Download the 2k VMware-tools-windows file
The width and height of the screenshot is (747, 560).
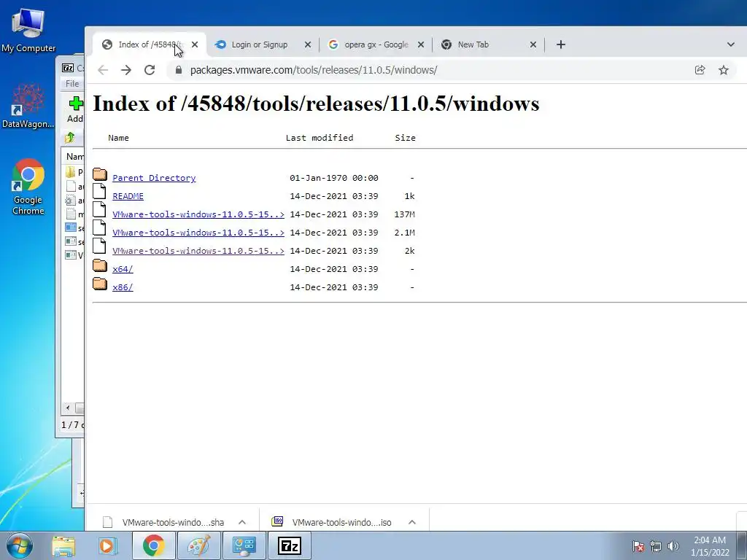coord(198,251)
